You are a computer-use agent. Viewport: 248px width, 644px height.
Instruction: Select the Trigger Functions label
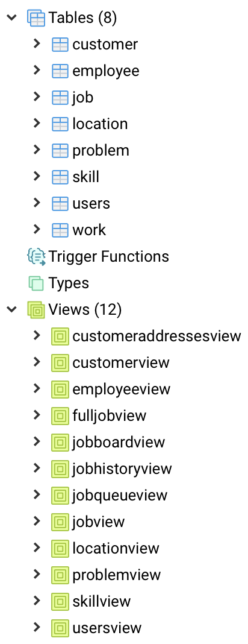(108, 257)
